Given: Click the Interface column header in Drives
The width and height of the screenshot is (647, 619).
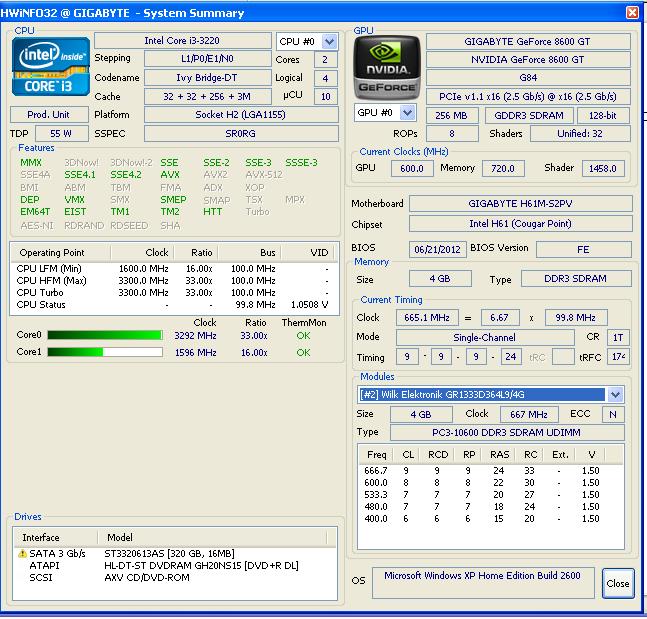Looking at the screenshot, I should 56,537.
